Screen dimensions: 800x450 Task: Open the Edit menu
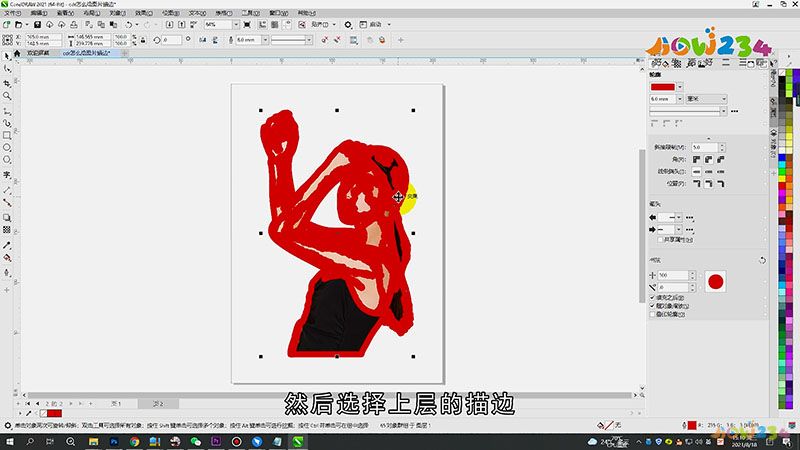39,13
